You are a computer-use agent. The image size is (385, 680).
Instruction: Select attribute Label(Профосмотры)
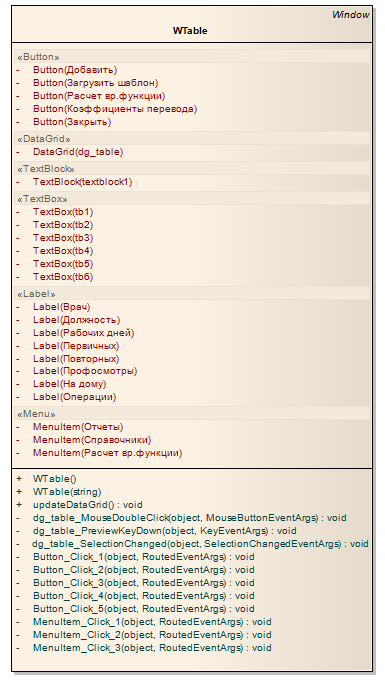pyautogui.click(x=85, y=371)
